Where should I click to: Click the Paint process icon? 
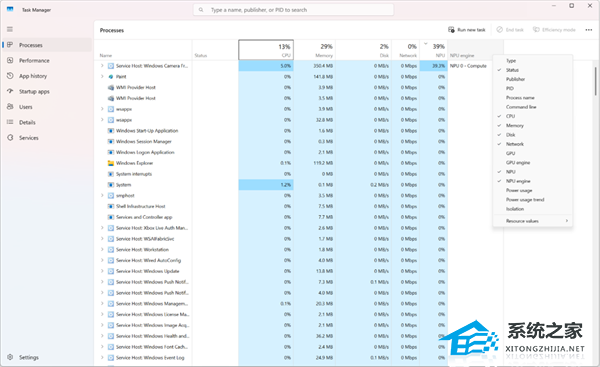click(111, 77)
